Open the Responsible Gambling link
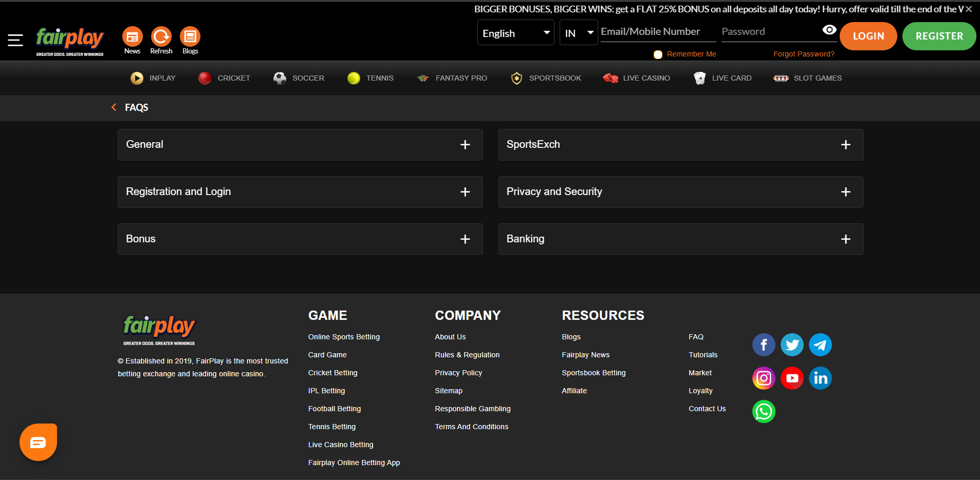 473,409
